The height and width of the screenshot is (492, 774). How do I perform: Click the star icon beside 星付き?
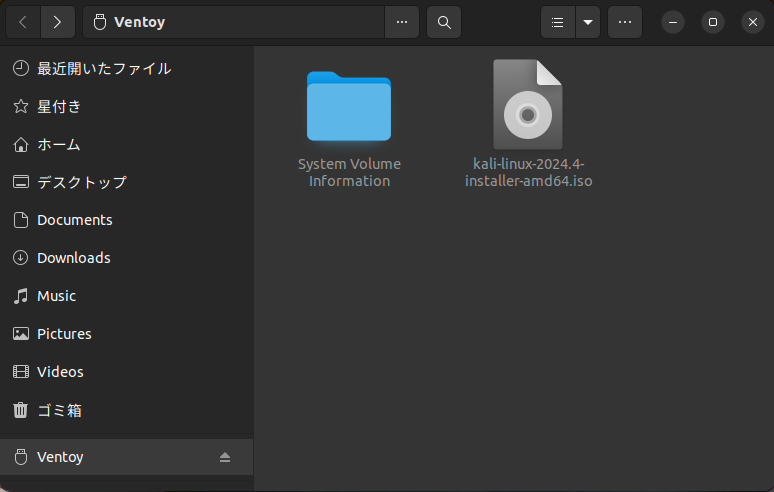pyautogui.click(x=21, y=106)
